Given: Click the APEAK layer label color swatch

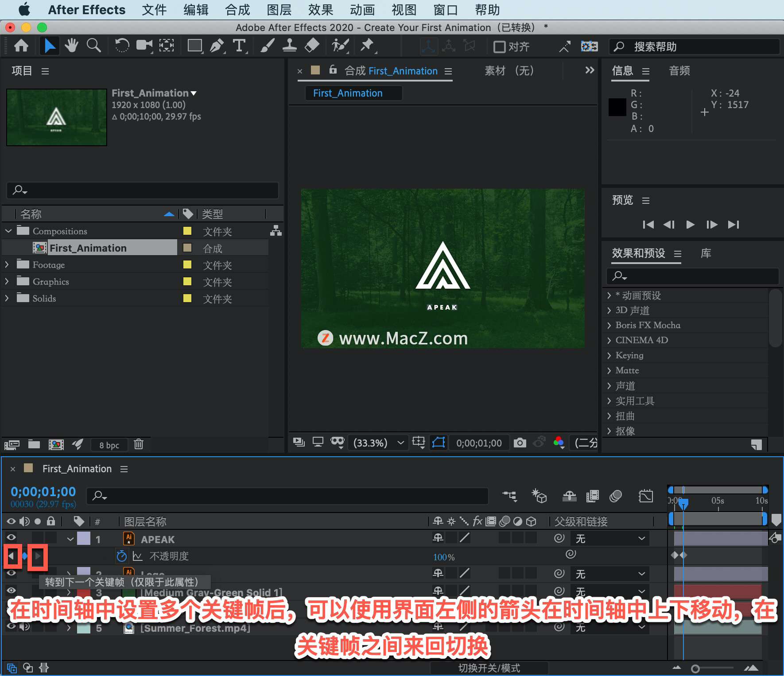Looking at the screenshot, I should pyautogui.click(x=84, y=538).
